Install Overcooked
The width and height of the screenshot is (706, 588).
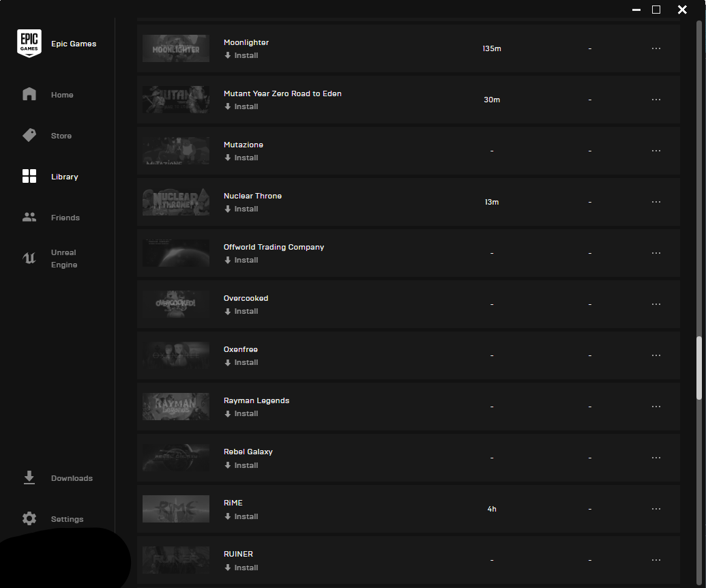241,311
